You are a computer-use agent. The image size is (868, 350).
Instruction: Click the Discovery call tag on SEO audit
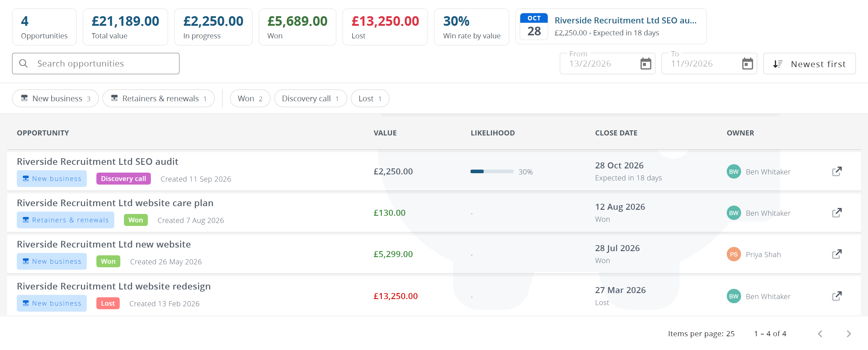(x=123, y=179)
